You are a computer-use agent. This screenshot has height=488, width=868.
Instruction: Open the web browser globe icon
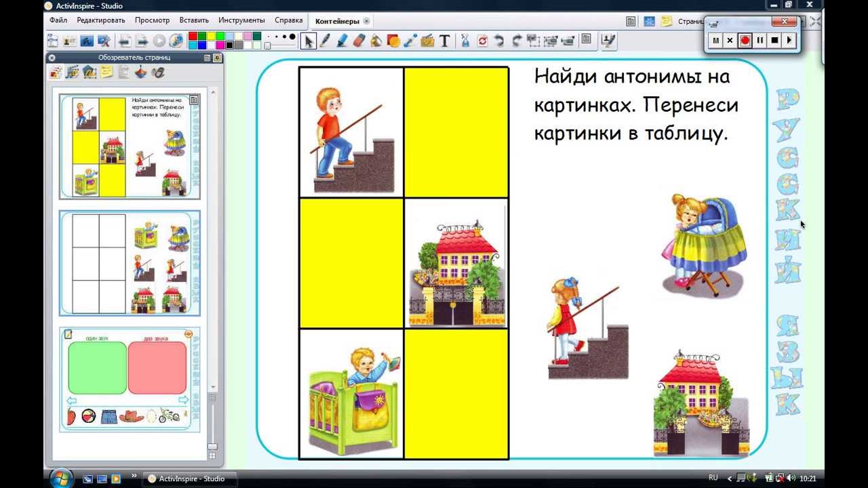[176, 41]
